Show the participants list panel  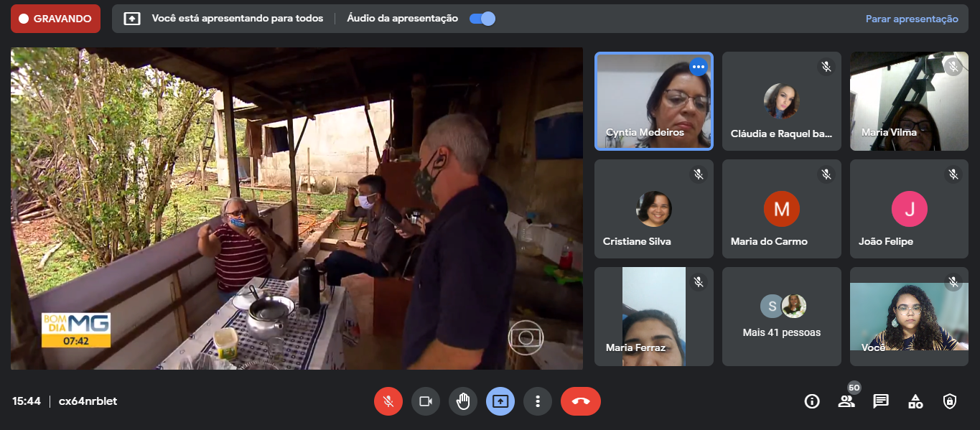point(846,401)
